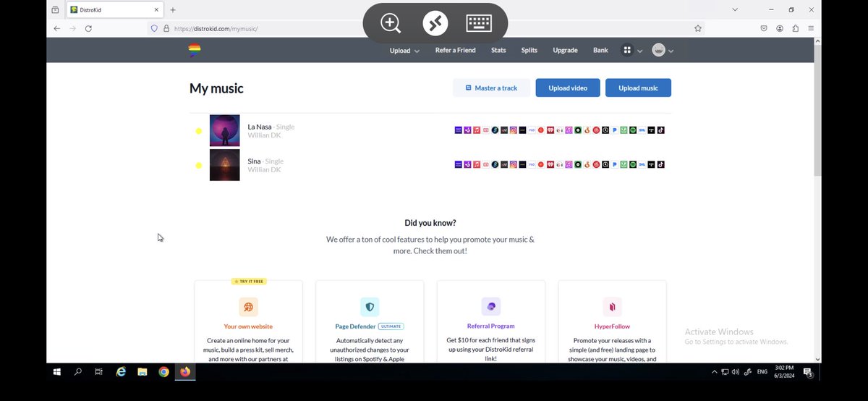
Task: Open the Referral Program card title
Action: point(491,326)
